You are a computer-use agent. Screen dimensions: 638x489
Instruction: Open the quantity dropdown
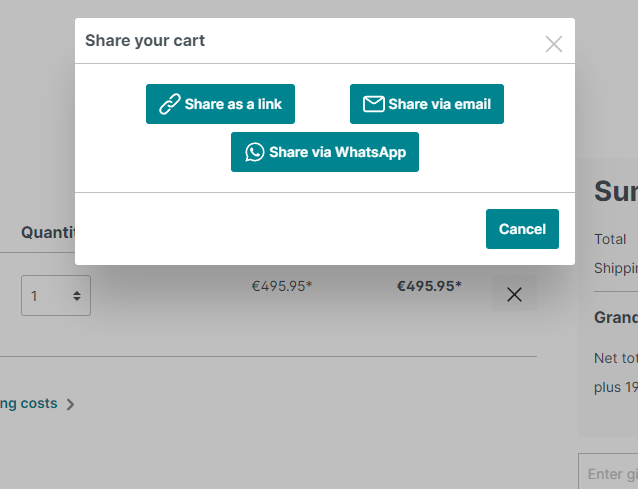(56, 296)
